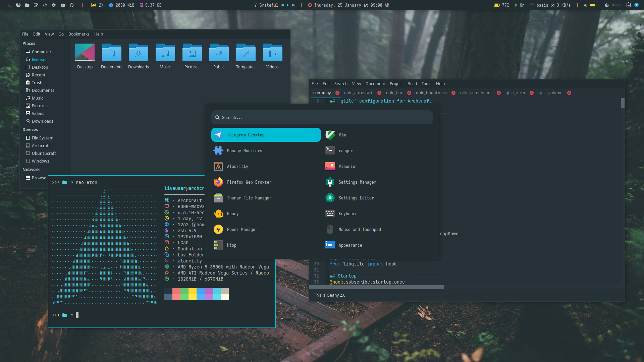Viewport: 644px width, 362px height.
Task: Launch Vim from the launcher list
Action: coord(342,135)
